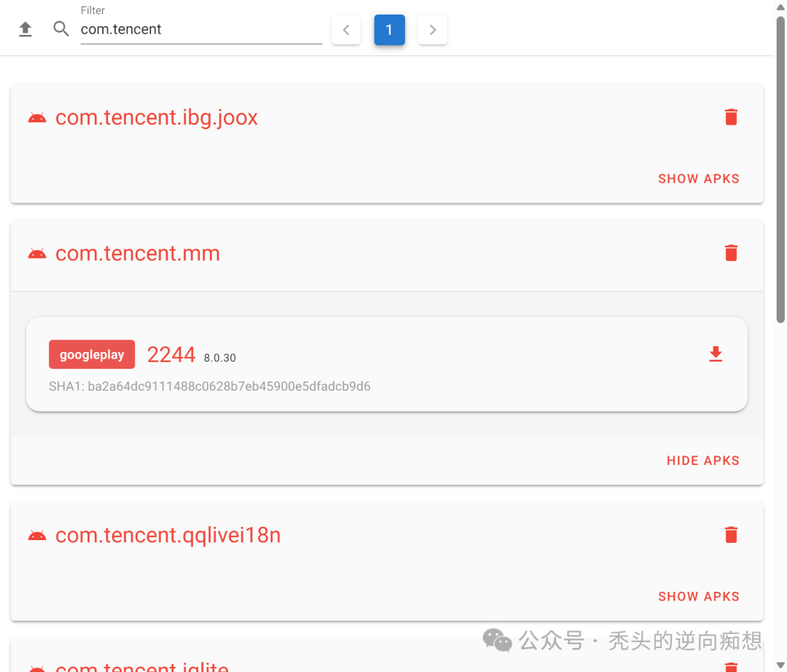Show APKs for com.tencent.qqlivei18n
This screenshot has height=672, width=787.
699,597
